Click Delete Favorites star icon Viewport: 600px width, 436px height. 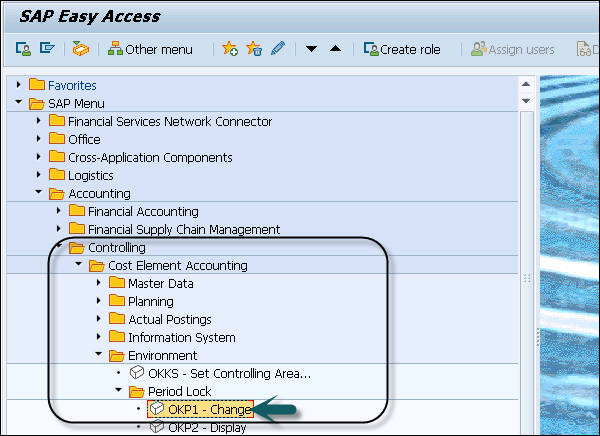(x=254, y=49)
